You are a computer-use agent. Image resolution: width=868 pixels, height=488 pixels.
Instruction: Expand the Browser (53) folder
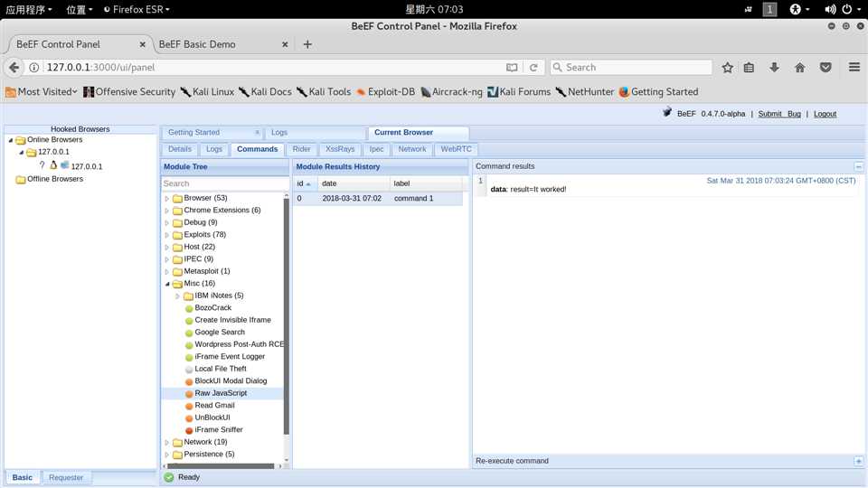(x=166, y=198)
